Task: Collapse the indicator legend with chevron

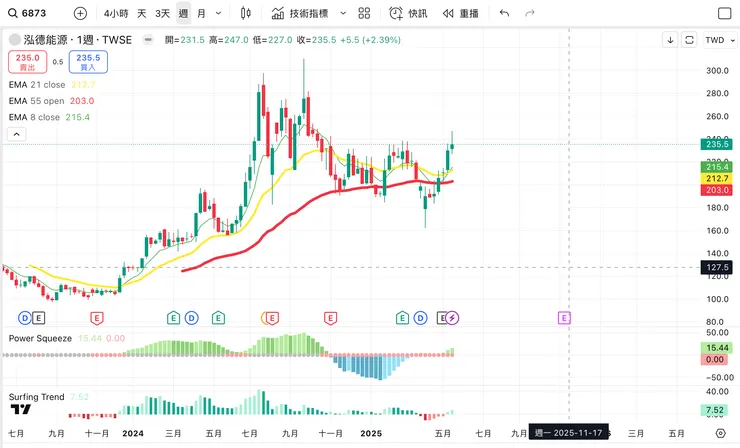Action: (x=17, y=135)
